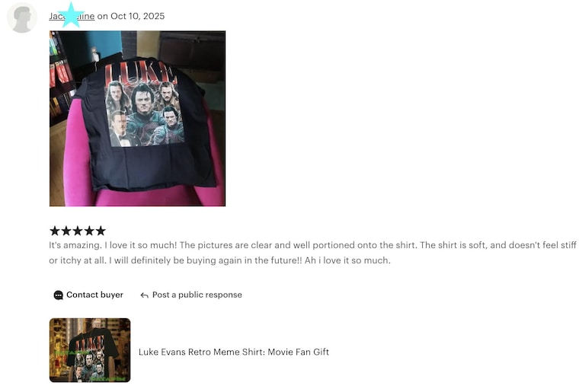579x392 pixels.
Task: Click the LUKE lettering in review photo
Action: click(140, 74)
